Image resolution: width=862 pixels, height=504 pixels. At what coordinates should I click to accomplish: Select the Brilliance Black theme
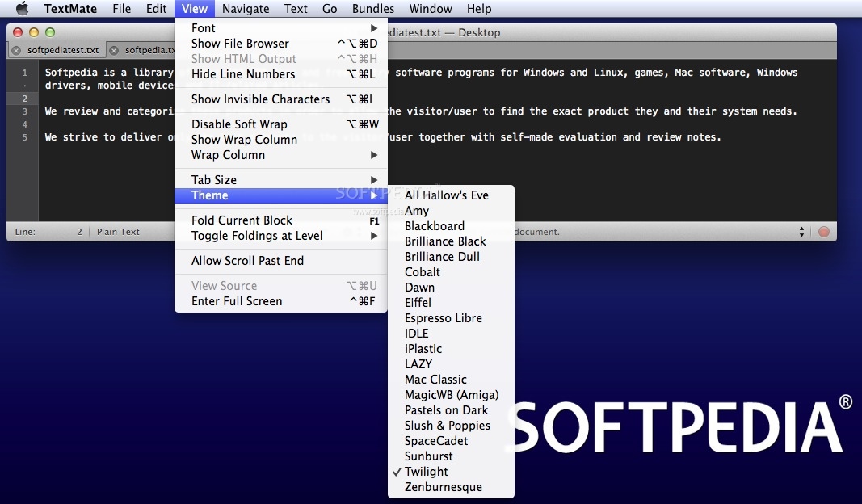451,241
